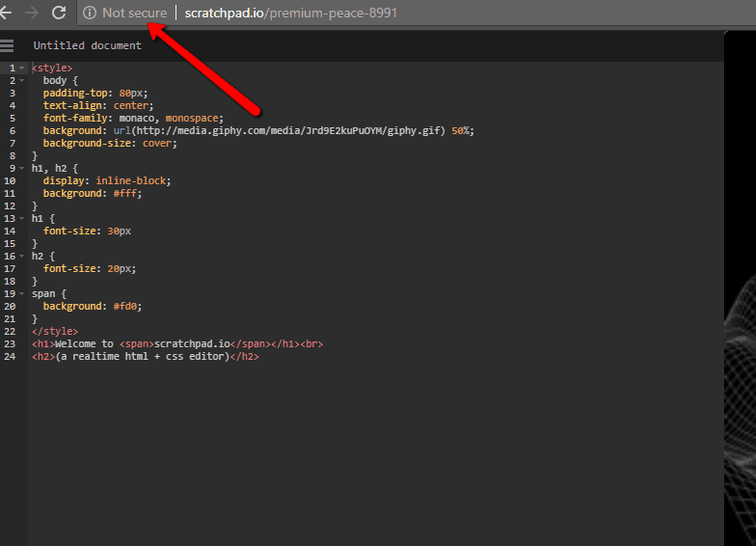Viewport: 756px width, 546px height.
Task: Collapse the <style> block on line 1
Action: pos(22,68)
